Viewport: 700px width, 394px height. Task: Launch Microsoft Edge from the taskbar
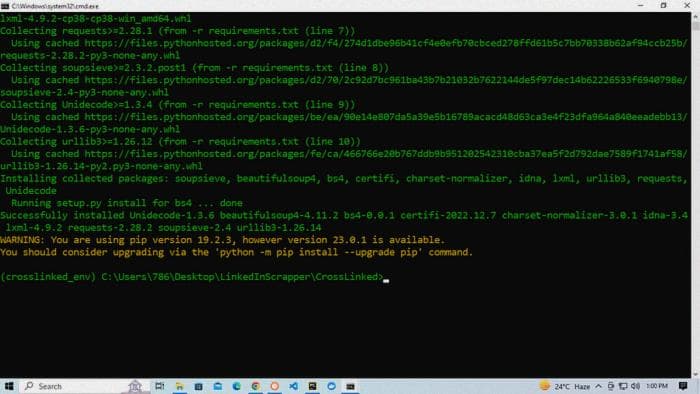(x=237, y=386)
